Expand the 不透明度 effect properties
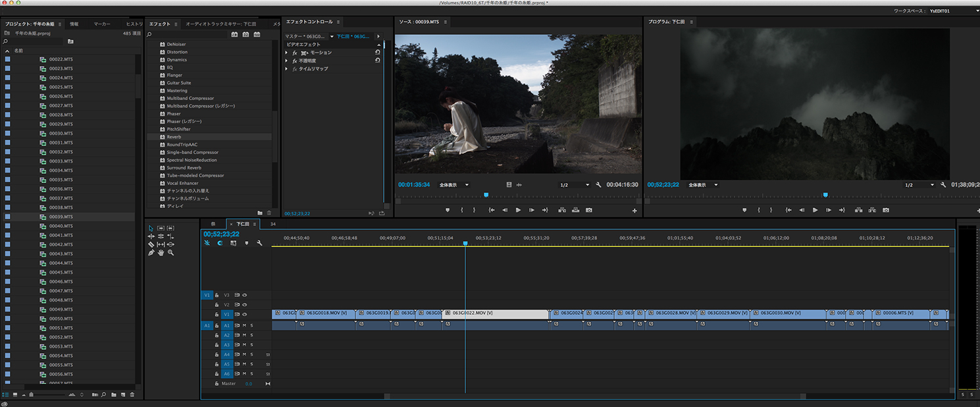This screenshot has width=980, height=407. click(287, 61)
